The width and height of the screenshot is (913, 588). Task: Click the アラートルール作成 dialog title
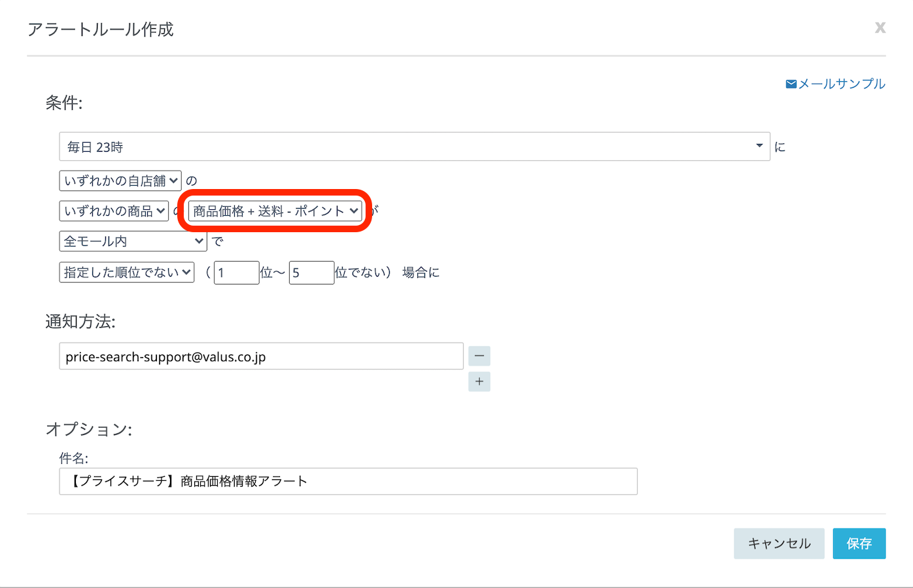101,29
